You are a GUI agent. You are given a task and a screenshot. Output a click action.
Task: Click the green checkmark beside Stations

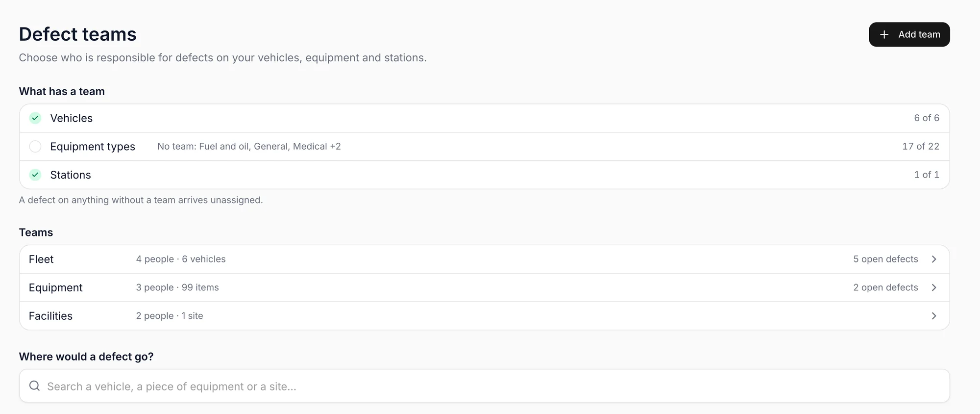(35, 175)
